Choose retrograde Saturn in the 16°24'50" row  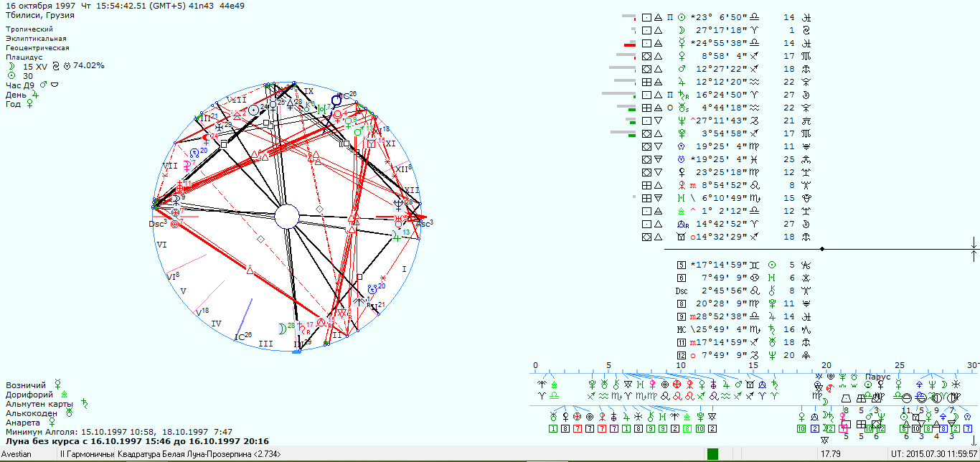682,95
